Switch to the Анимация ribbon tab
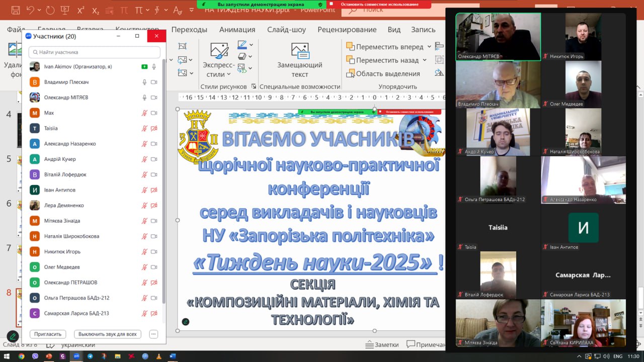 point(237,30)
